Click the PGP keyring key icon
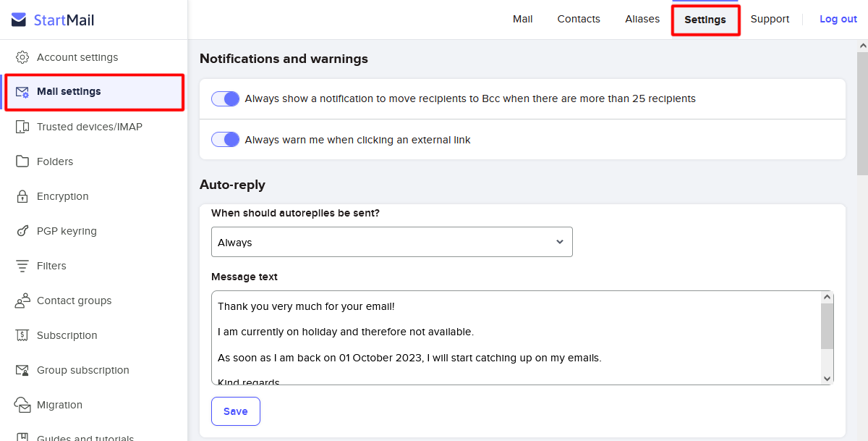Screen dimensions: 868x441 (22, 231)
